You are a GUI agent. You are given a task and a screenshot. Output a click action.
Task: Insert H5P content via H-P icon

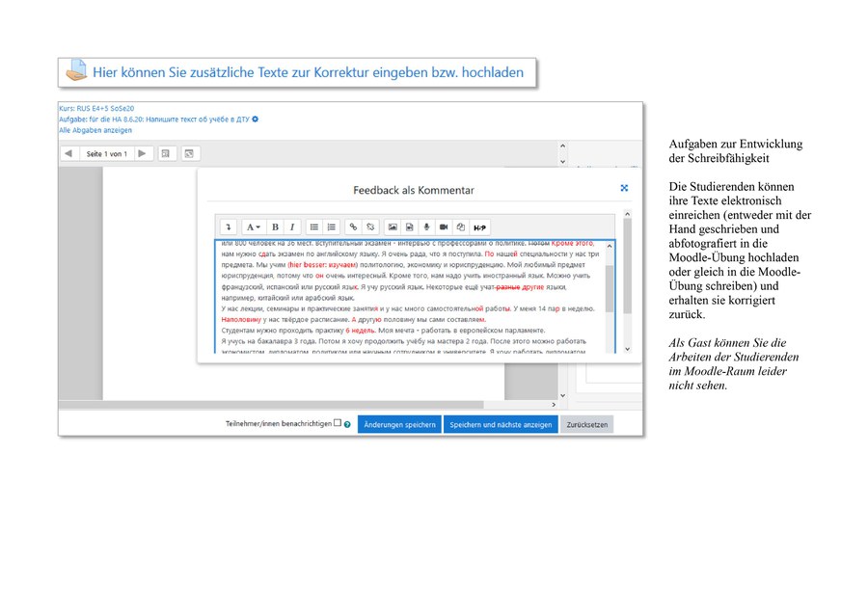pyautogui.click(x=480, y=227)
